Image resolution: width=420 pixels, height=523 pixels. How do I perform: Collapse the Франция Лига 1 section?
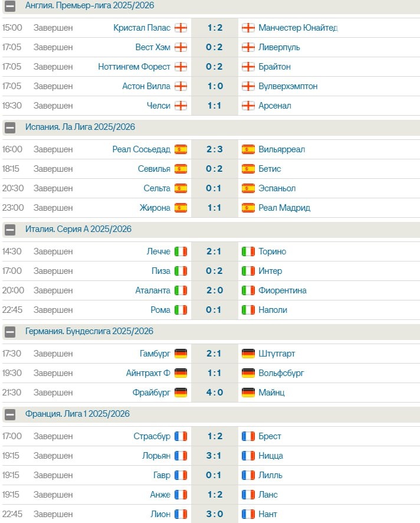pyautogui.click(x=9, y=414)
